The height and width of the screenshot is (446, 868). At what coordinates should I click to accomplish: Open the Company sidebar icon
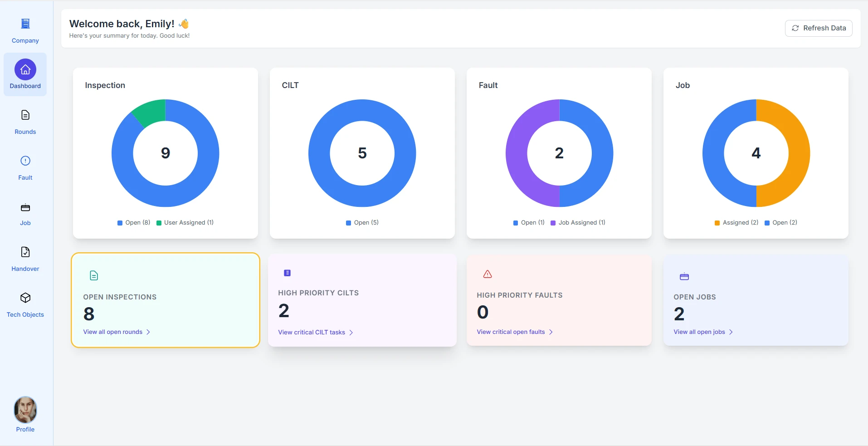click(25, 24)
